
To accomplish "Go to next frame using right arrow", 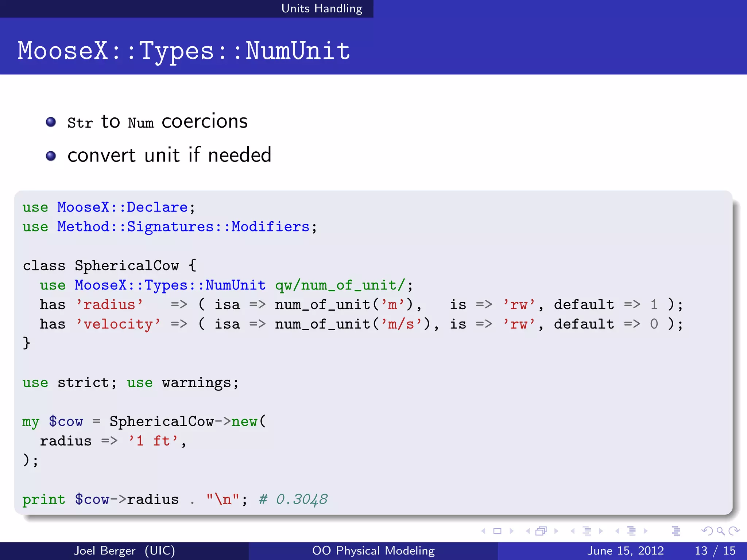I will point(556,531).
